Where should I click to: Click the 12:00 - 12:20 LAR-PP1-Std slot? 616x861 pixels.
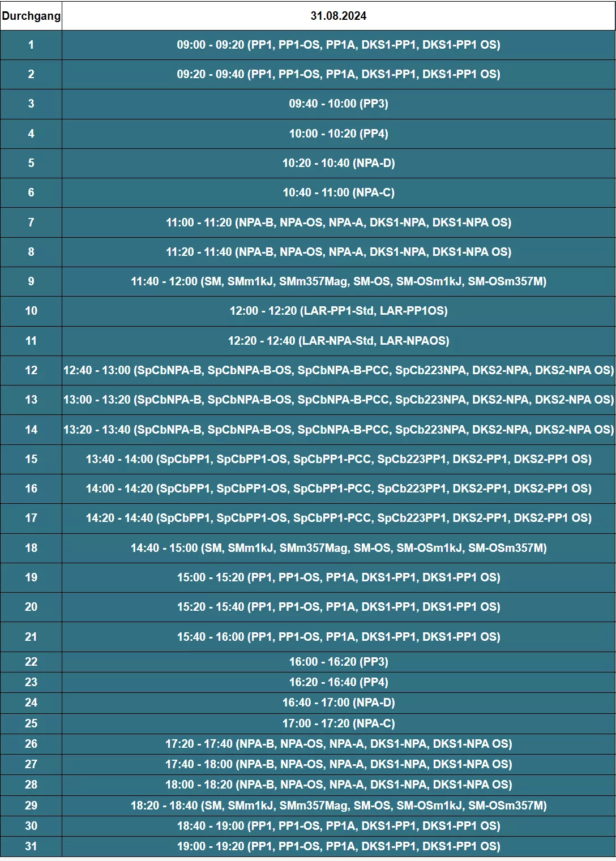pos(338,311)
